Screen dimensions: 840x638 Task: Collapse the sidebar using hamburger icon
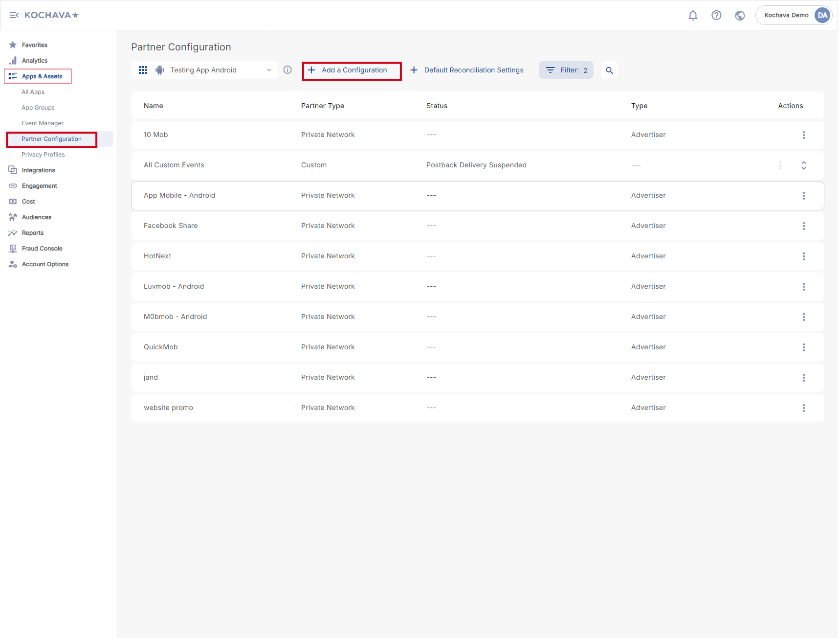[14, 15]
